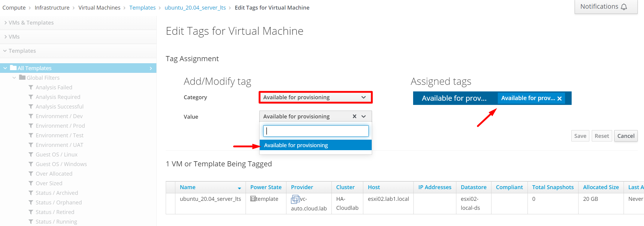
Task: Collapse the All Templates tree node
Action: pos(5,68)
